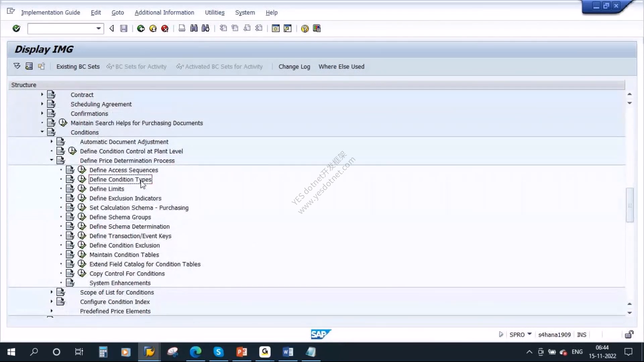Click the Expand All subnodes icon
The height and width of the screenshot is (362, 644).
[17, 66]
